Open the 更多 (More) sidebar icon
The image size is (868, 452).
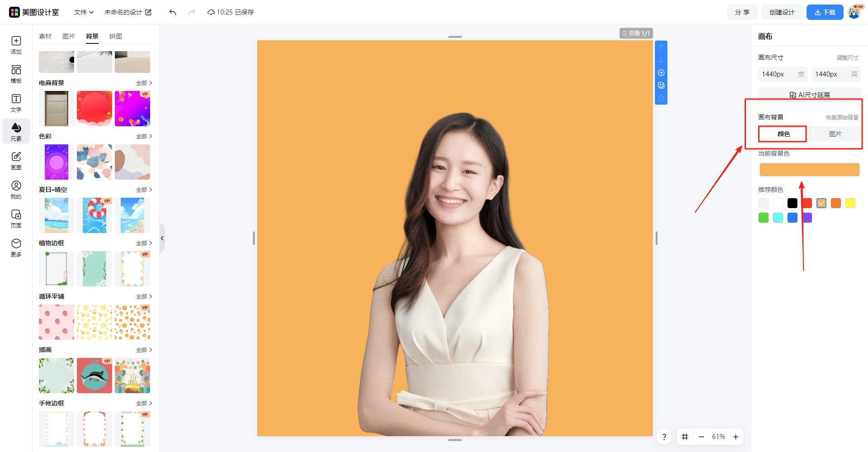click(16, 248)
